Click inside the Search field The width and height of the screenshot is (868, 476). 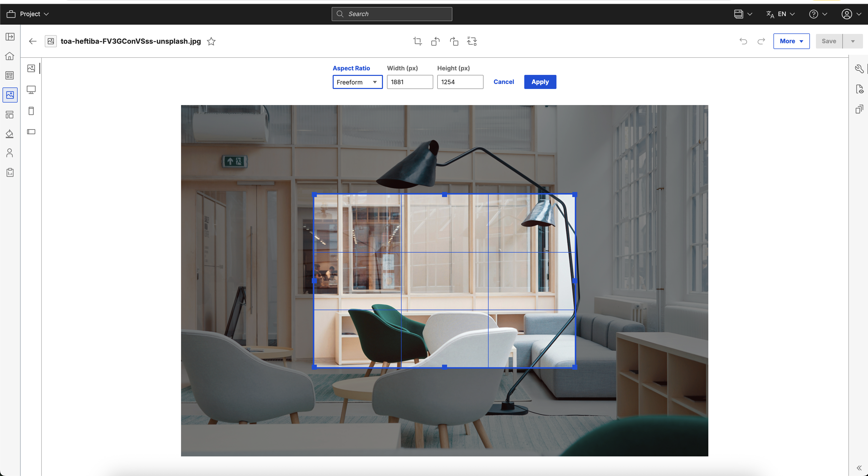click(392, 14)
